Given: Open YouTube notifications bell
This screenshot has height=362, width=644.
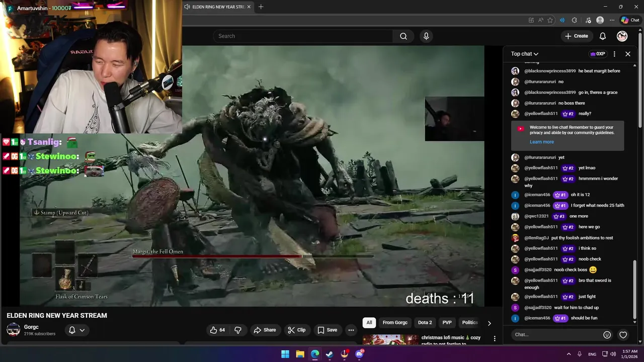Looking at the screenshot, I should pyautogui.click(x=603, y=36).
